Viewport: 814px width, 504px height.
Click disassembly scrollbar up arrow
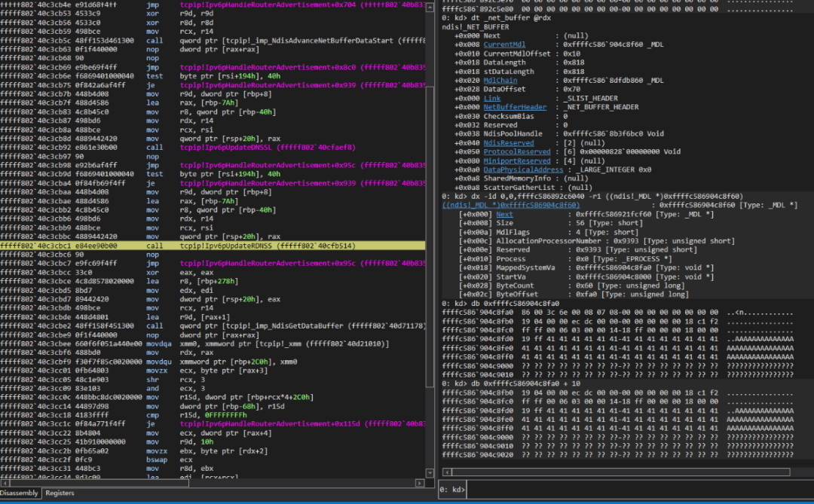point(430,7)
